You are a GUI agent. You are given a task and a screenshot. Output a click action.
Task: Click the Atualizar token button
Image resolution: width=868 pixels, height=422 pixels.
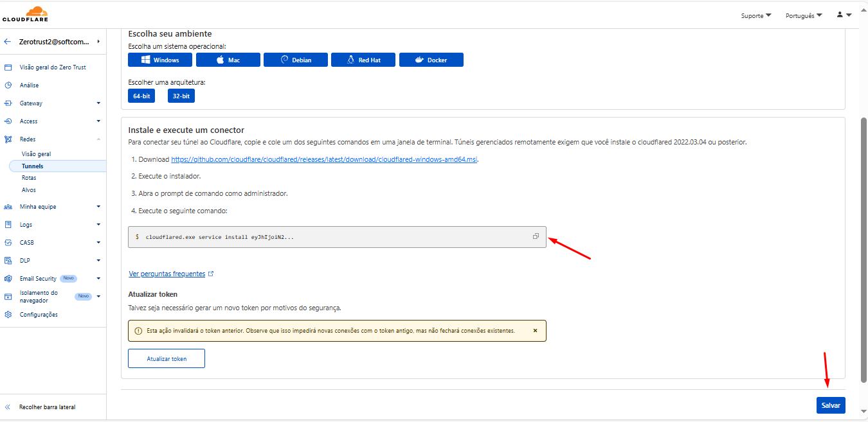[x=167, y=358]
